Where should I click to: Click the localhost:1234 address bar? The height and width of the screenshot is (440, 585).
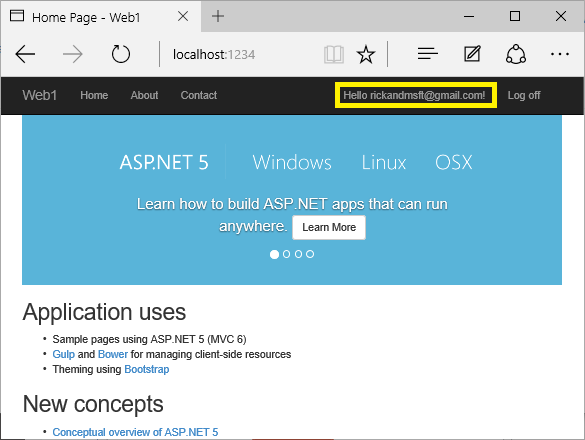(x=239, y=55)
